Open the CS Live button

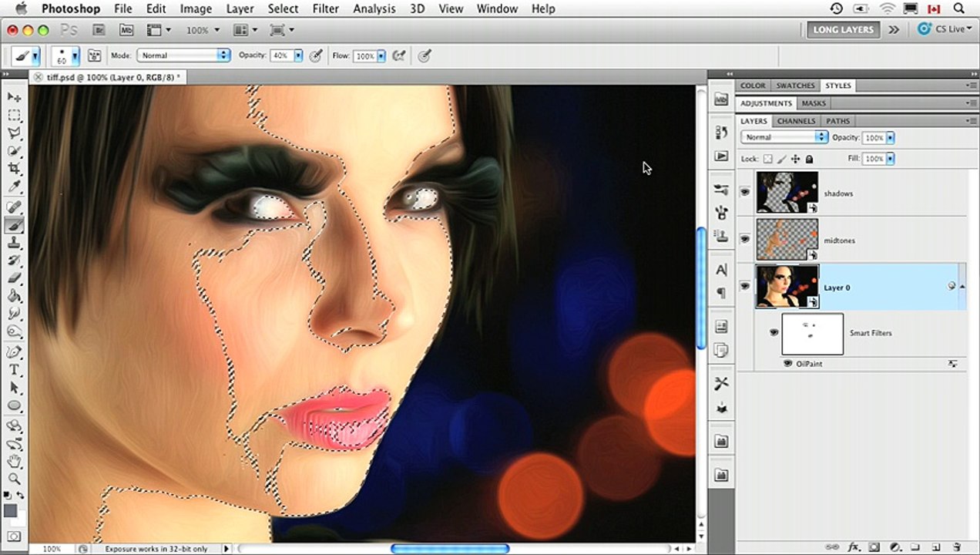(x=945, y=29)
